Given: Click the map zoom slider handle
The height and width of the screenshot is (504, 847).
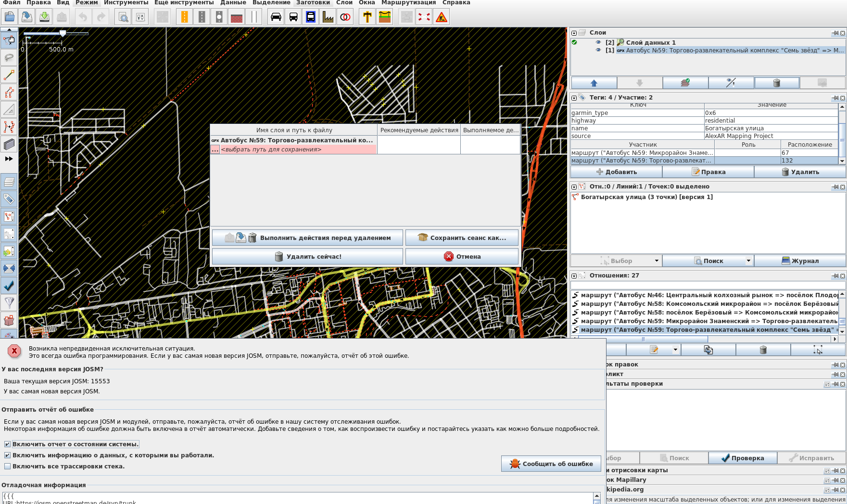Looking at the screenshot, I should coord(63,33).
